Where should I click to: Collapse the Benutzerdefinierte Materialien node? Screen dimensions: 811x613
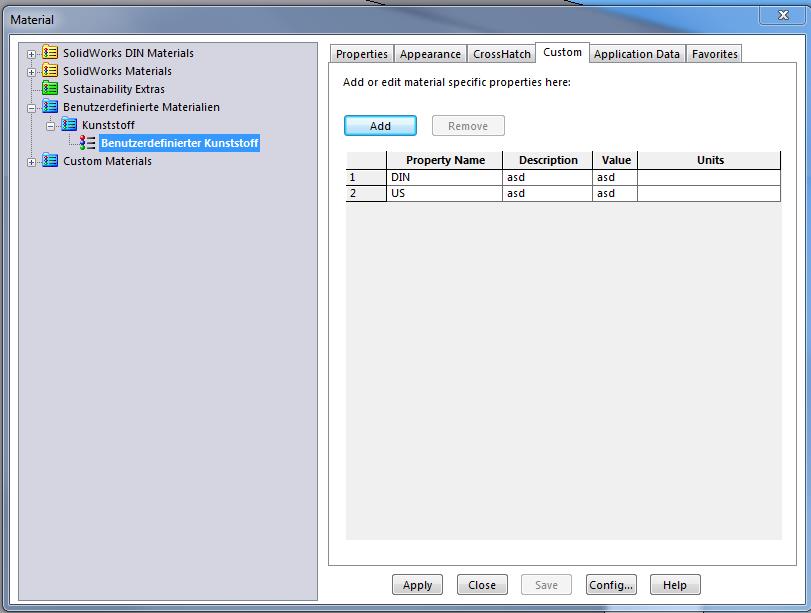[x=32, y=108]
